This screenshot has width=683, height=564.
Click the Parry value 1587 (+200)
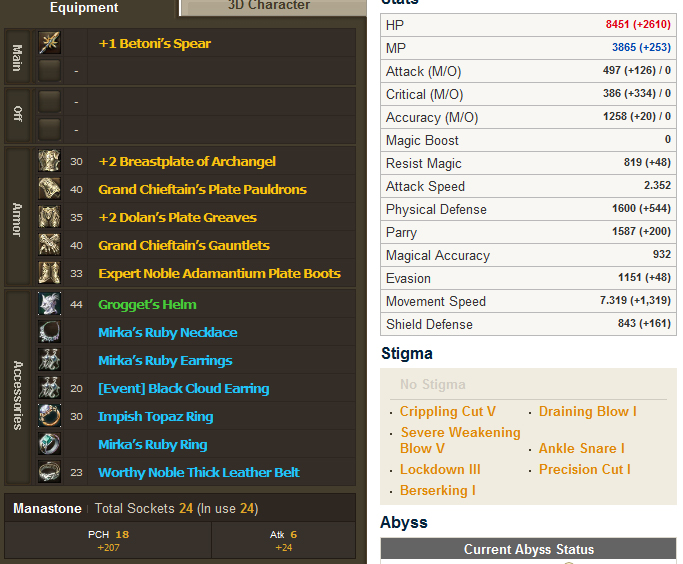[641, 231]
